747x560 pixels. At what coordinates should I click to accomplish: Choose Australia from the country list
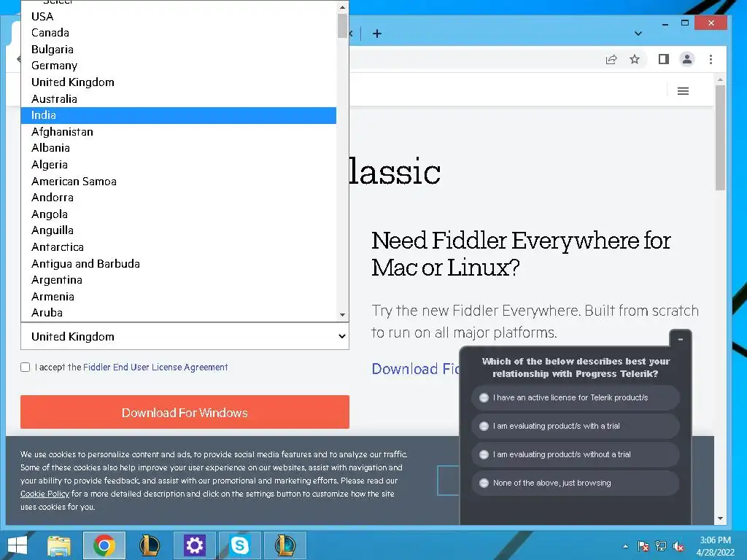[179, 99]
